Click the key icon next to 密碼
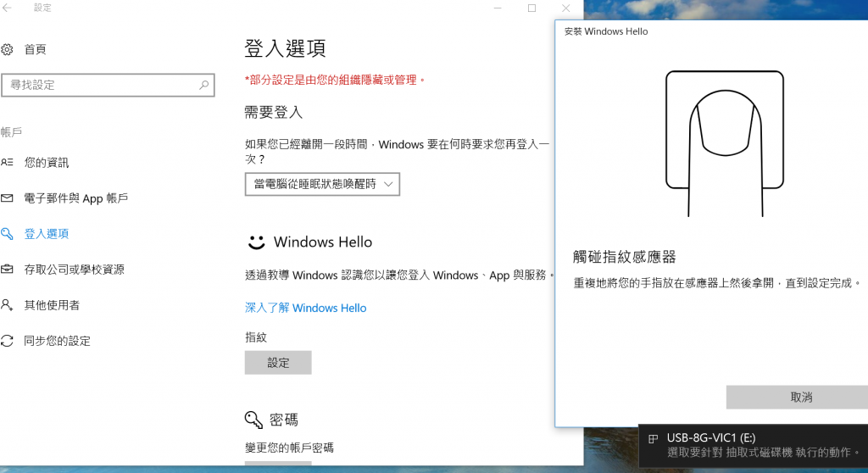The image size is (868, 473). [253, 420]
